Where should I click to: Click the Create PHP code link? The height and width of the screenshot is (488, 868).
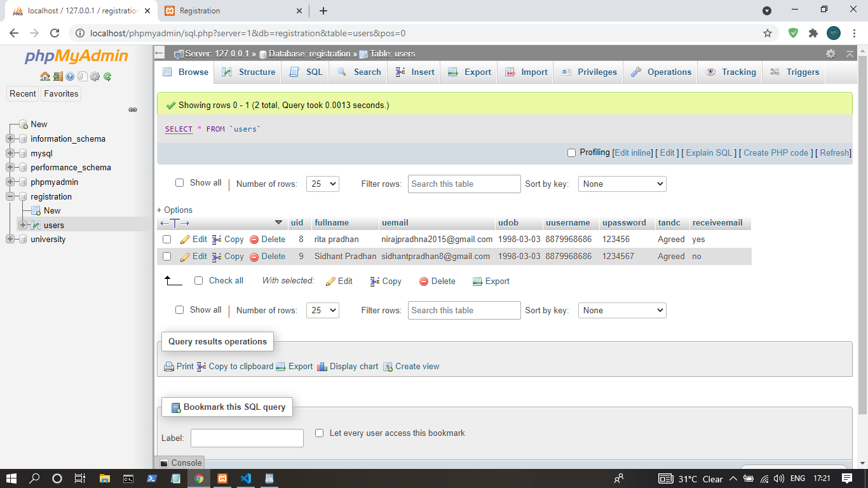[x=776, y=152]
